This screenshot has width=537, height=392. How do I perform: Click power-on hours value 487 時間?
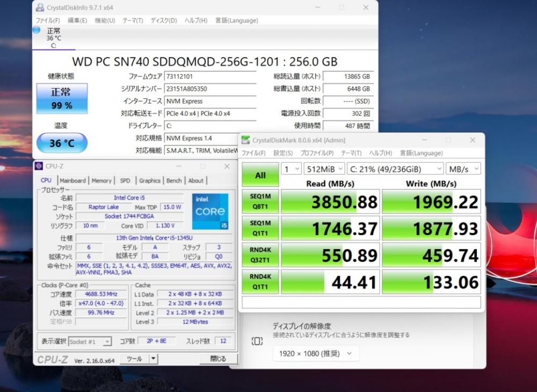(x=349, y=126)
